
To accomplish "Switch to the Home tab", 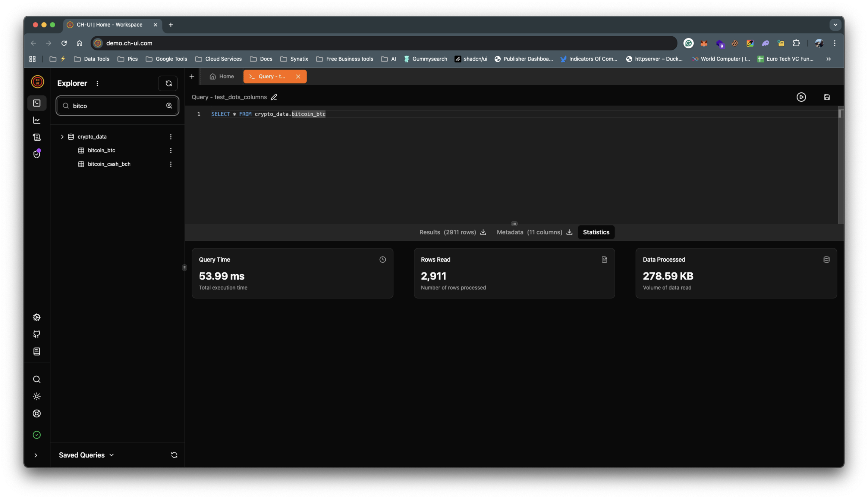I will [x=222, y=76].
